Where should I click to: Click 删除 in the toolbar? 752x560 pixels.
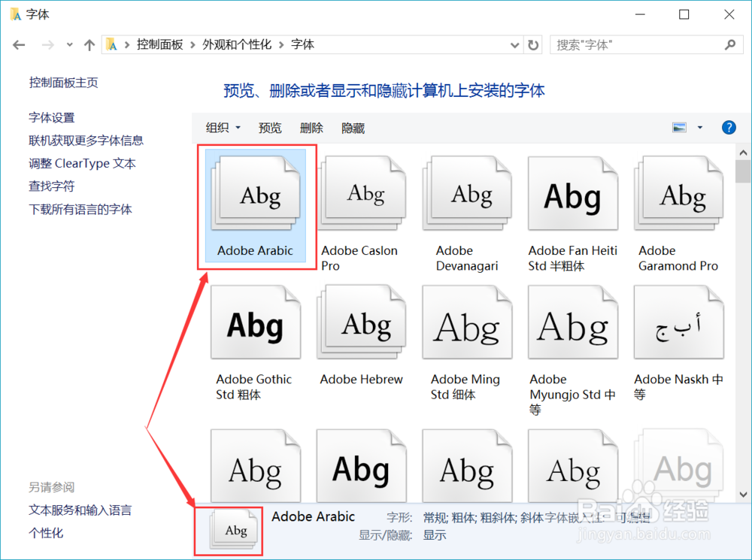[x=311, y=128]
